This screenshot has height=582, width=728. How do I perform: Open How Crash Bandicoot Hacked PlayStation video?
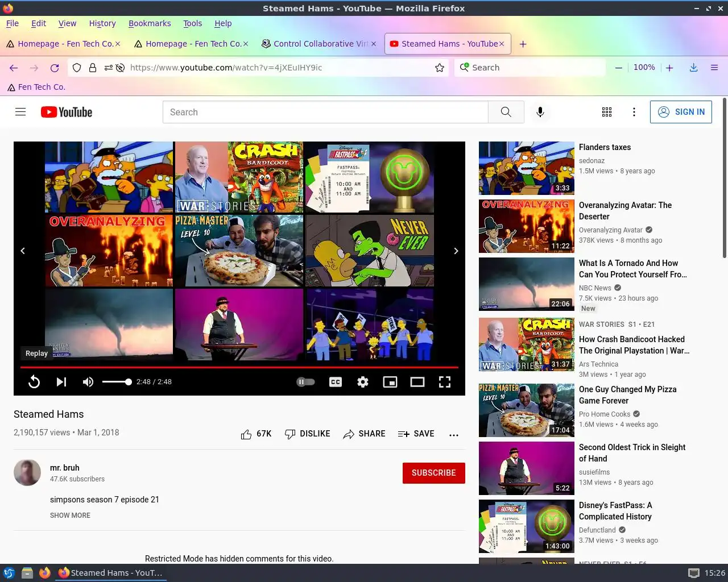[634, 345]
